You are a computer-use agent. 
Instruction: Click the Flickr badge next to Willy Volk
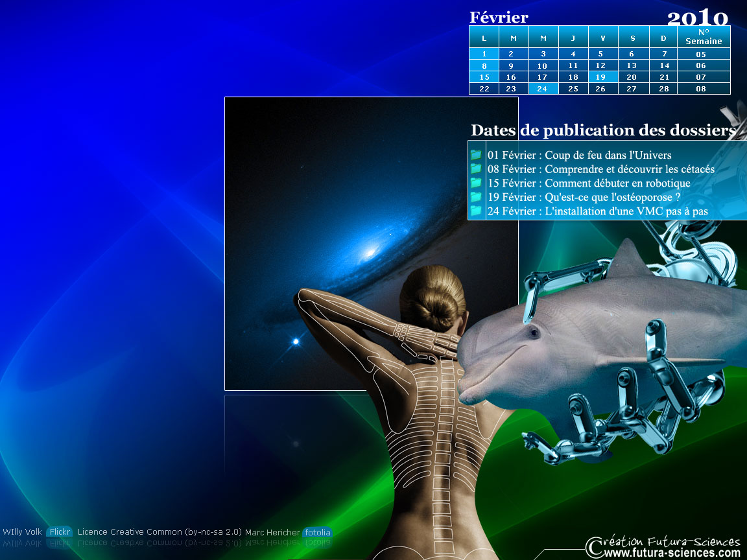pos(60,532)
